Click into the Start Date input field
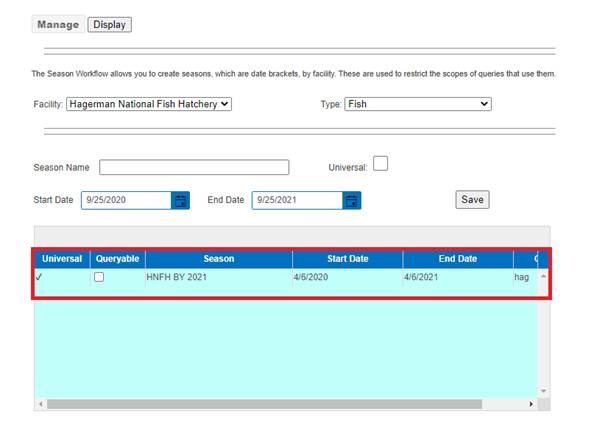Image resolution: width=608 pixels, height=431 pixels. click(125, 200)
